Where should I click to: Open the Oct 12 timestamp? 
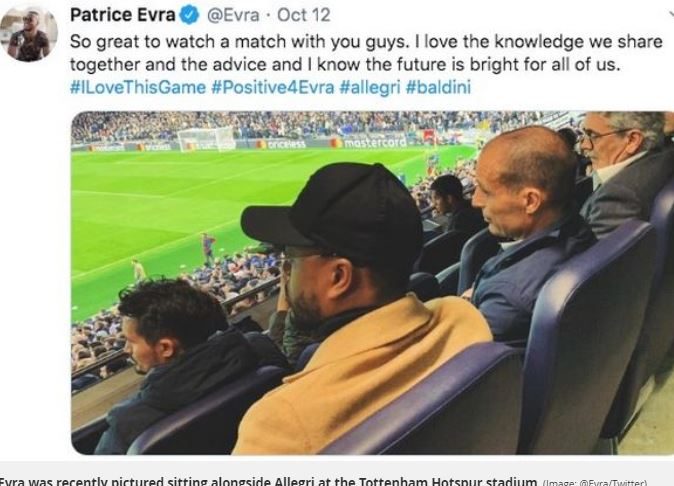(x=303, y=15)
